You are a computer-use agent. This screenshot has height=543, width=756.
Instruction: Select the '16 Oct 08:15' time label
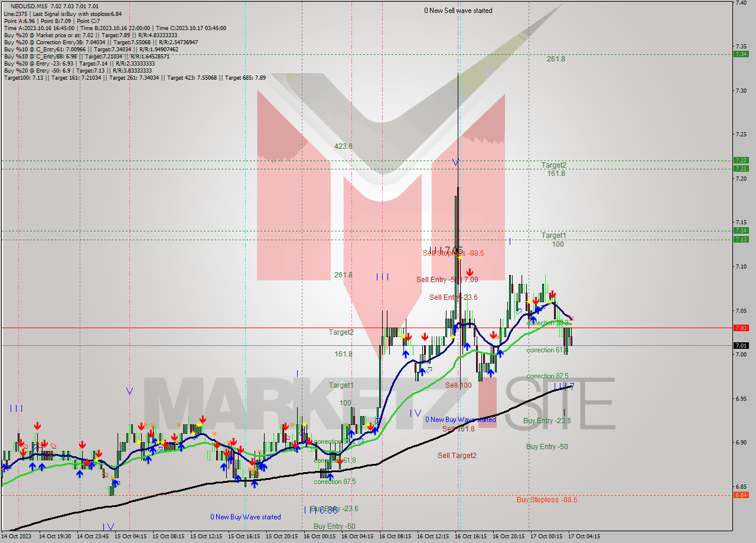click(395, 537)
